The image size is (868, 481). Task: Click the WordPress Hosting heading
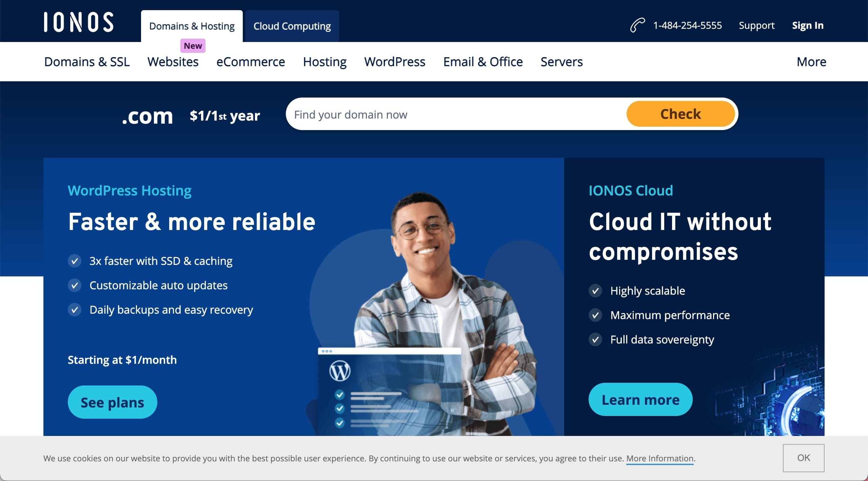coord(130,190)
